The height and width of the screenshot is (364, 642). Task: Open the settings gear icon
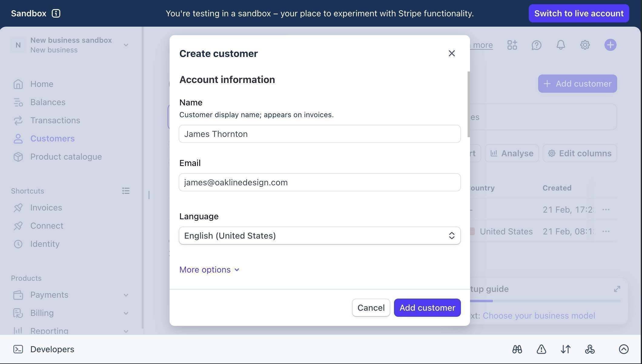coord(584,45)
